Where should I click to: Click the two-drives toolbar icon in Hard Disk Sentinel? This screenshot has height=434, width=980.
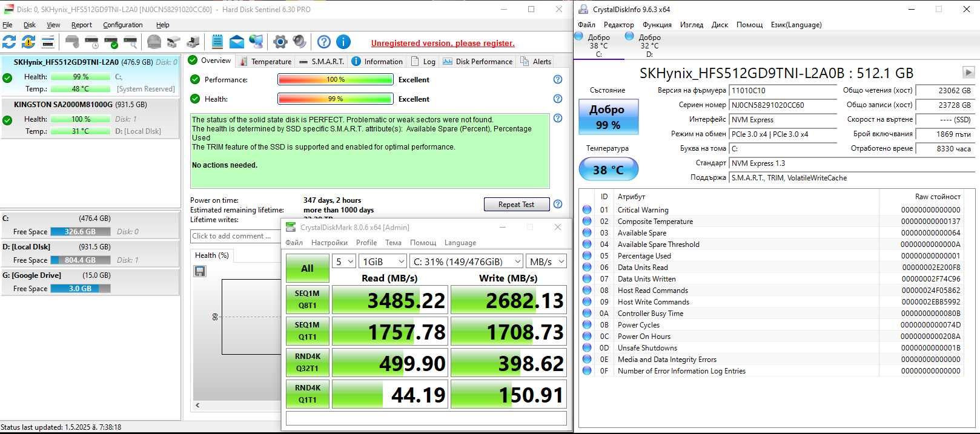(x=174, y=42)
